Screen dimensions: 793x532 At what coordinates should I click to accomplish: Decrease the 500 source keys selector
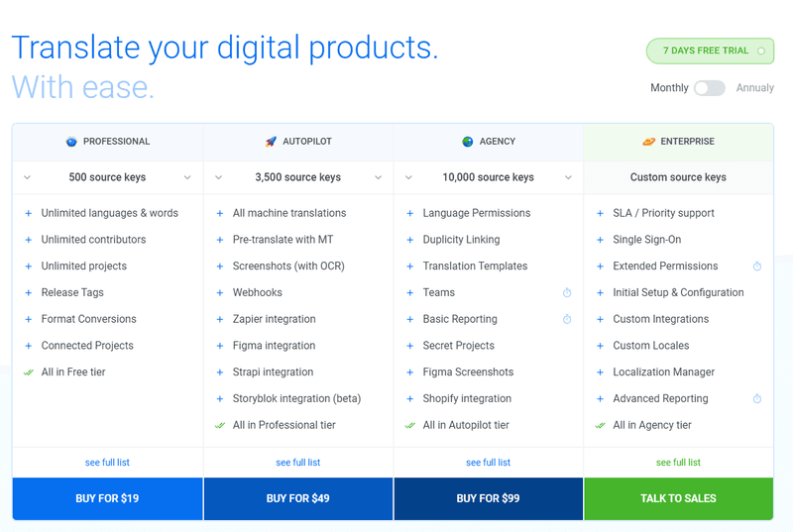[x=28, y=177]
